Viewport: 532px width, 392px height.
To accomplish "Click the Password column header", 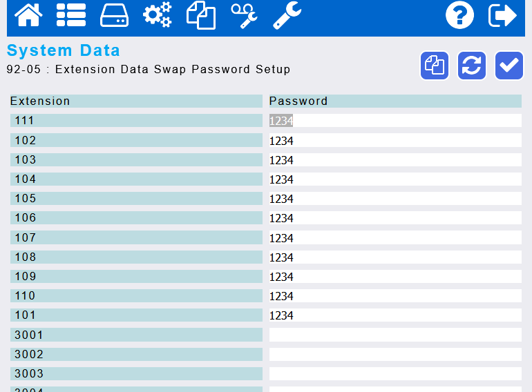I will pos(395,101).
